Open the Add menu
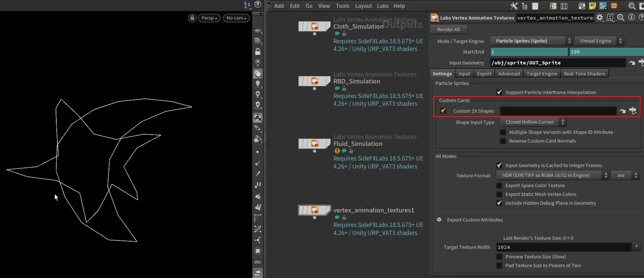644x278 pixels. (x=279, y=6)
